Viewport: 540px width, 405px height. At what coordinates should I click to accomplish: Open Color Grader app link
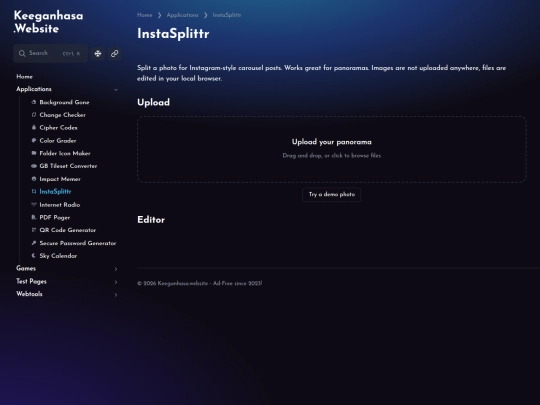pyautogui.click(x=58, y=141)
